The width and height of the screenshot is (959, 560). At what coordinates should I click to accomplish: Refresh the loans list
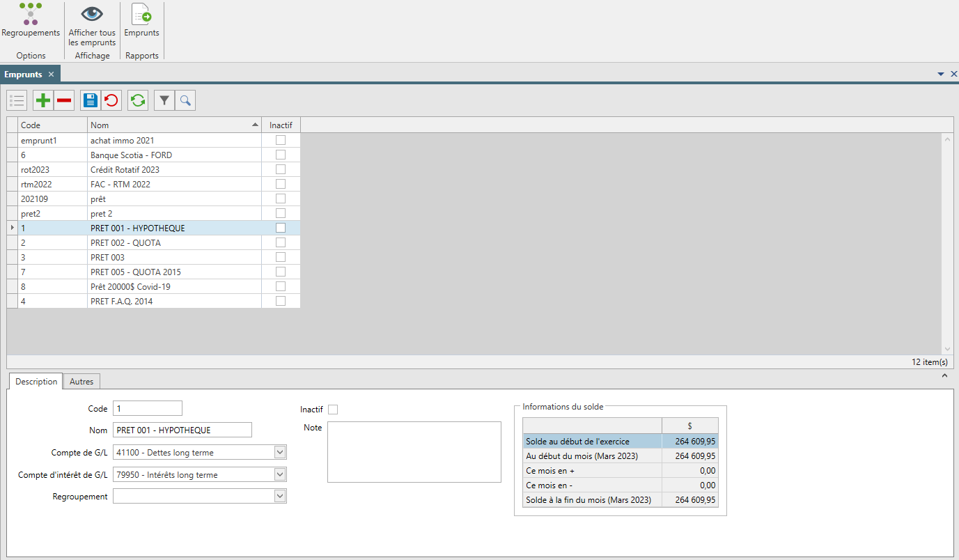tap(138, 101)
